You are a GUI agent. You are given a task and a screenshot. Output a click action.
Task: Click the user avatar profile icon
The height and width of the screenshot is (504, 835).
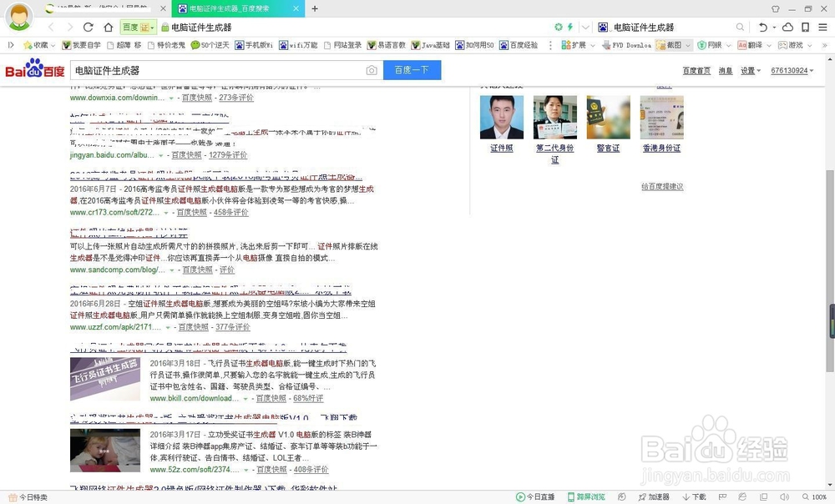(19, 16)
